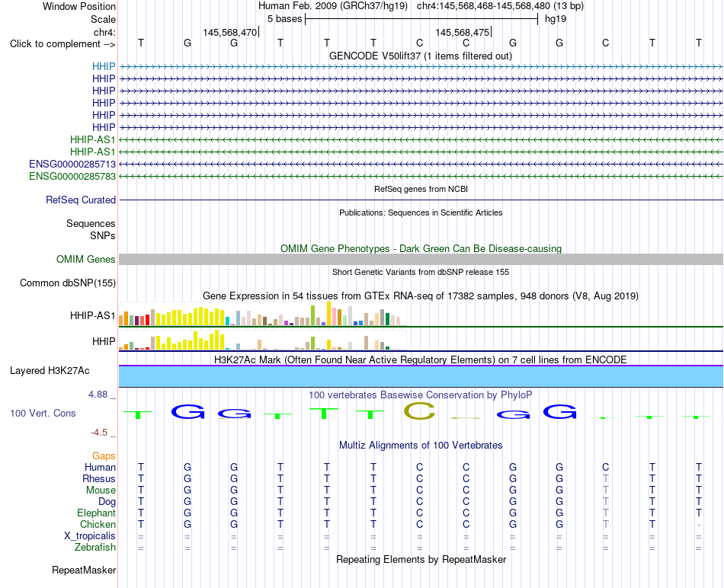Click the H3K27Ac Mark track title
This screenshot has height=588, width=724.
click(x=421, y=360)
